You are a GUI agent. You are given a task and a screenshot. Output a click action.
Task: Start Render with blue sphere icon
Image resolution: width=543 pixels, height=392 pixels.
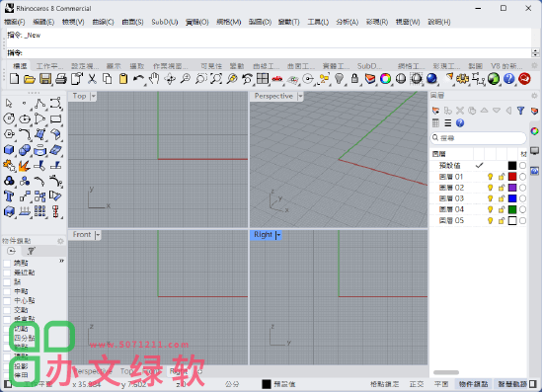click(x=431, y=79)
